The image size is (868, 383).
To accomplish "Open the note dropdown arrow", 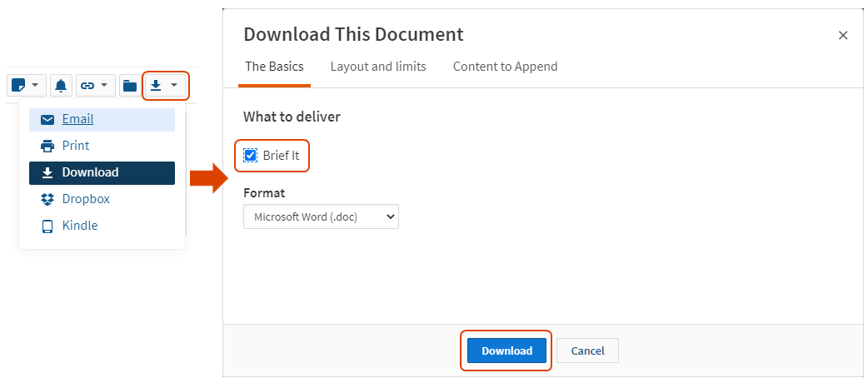I will [36, 85].
